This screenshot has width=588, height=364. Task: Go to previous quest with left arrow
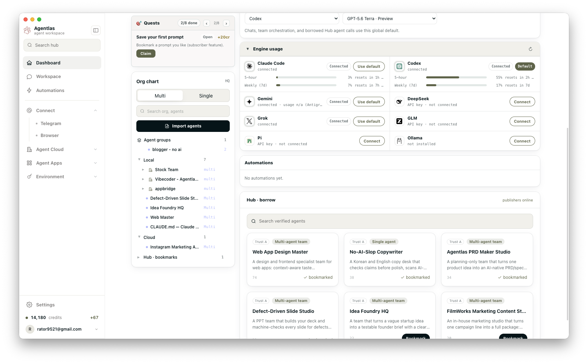207,23
